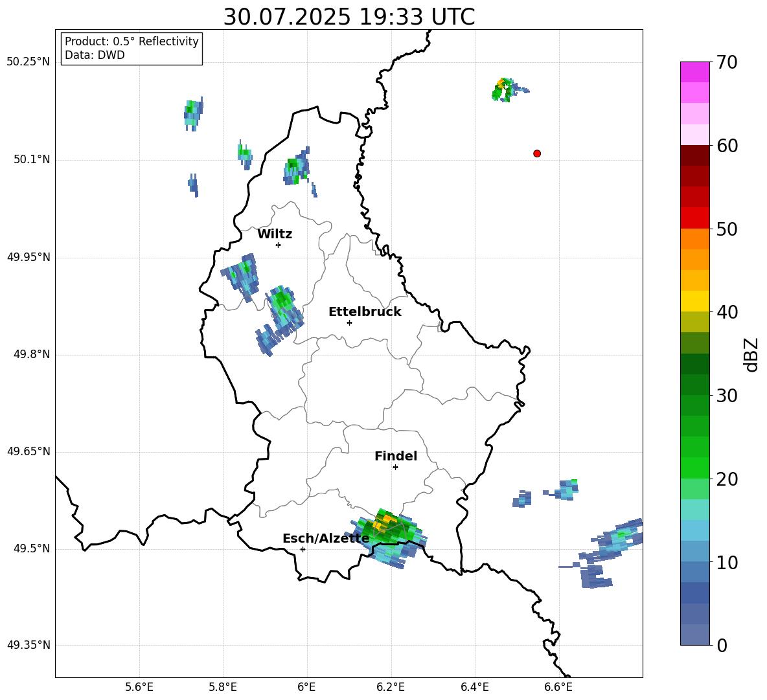The width and height of the screenshot is (767, 700).
Task: Click the colorbar tick label 40
Action: [727, 312]
